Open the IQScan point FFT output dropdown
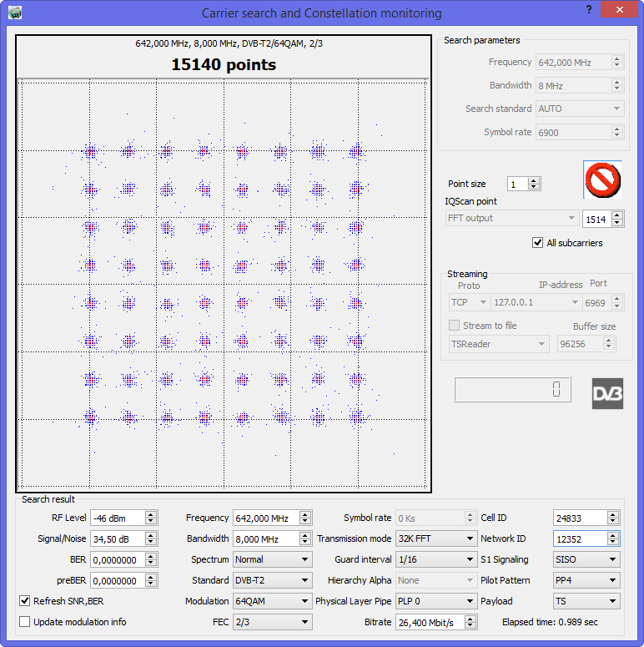 coord(511,218)
